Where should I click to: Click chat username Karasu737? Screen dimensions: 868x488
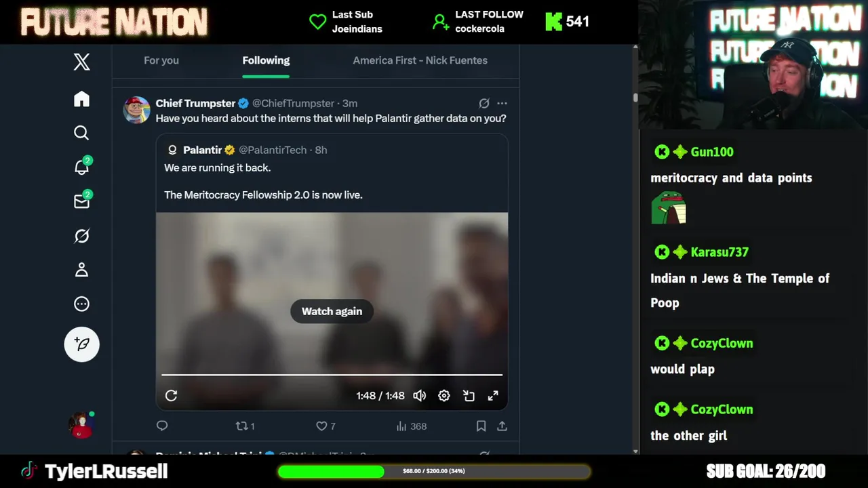coord(719,252)
